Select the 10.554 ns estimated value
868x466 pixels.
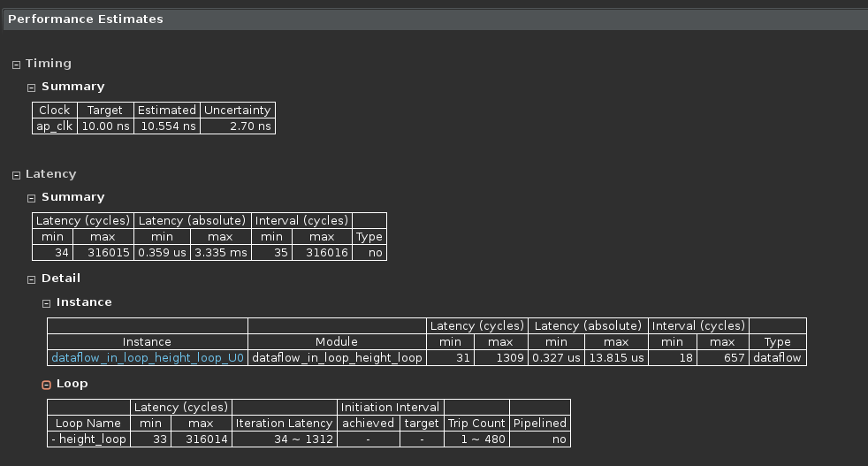click(x=167, y=126)
